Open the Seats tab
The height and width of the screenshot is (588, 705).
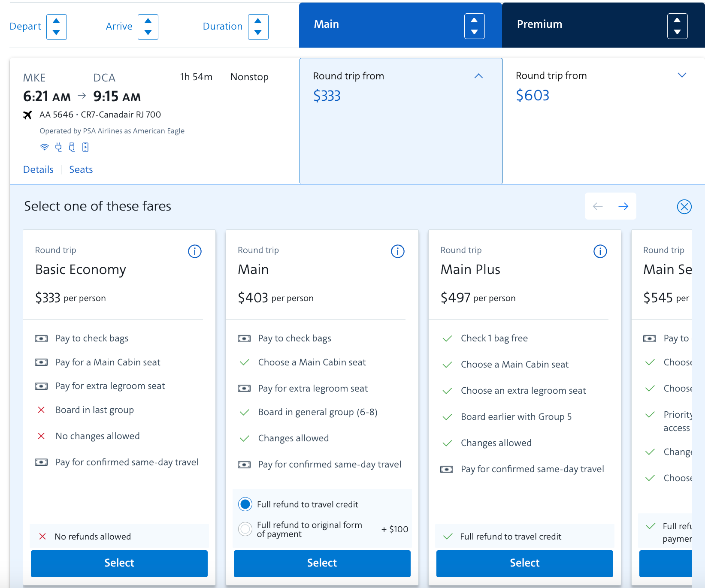(81, 169)
